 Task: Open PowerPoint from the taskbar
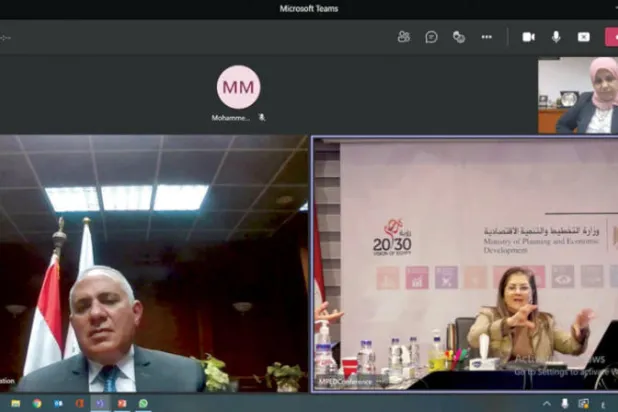coord(122,403)
